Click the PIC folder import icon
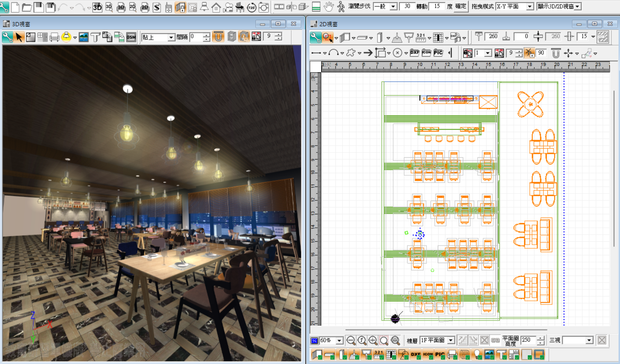 (438, 53)
